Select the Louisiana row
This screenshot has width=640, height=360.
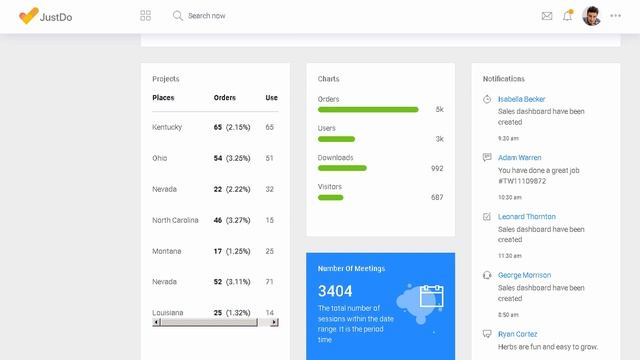point(215,313)
